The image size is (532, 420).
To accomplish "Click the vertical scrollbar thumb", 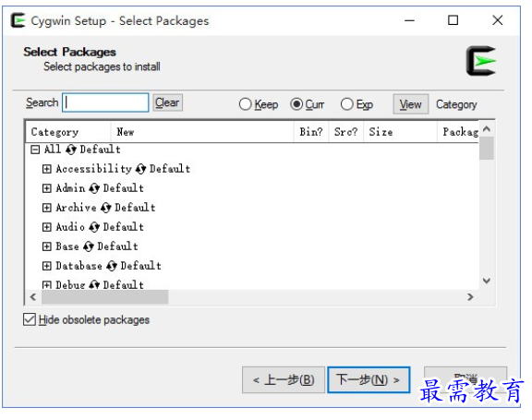I will (x=487, y=148).
